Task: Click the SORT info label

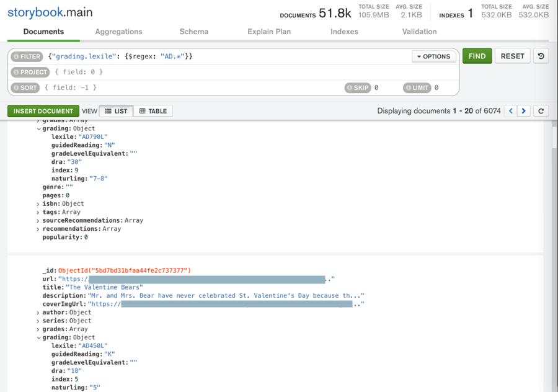Action: point(25,87)
